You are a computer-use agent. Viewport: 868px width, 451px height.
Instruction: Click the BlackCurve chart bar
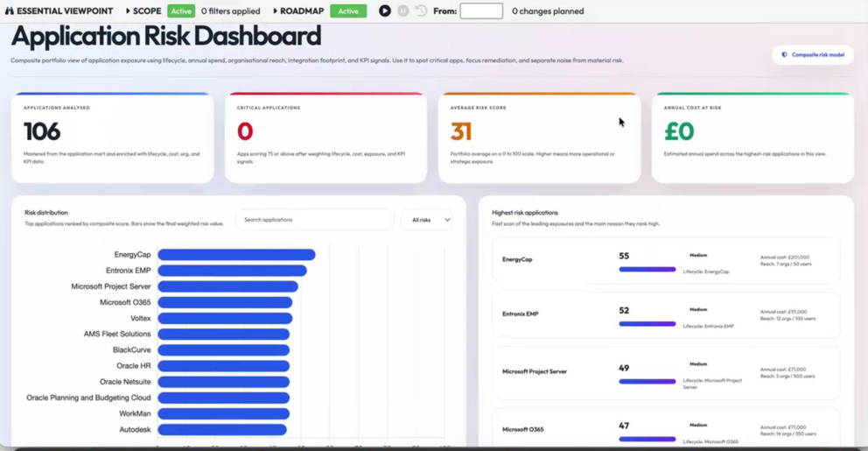(224, 349)
